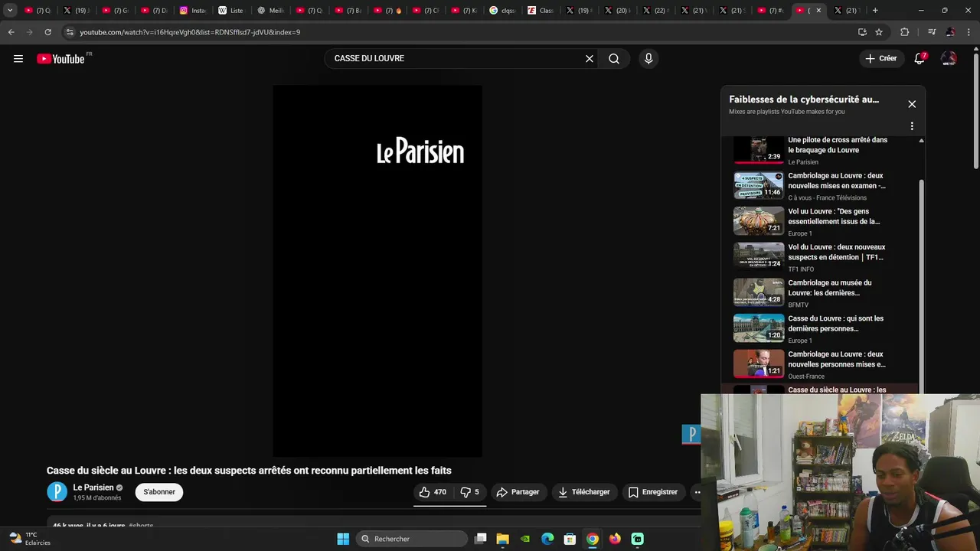Open the Le Parisien channel name link
The image size is (980, 551).
pos(93,487)
